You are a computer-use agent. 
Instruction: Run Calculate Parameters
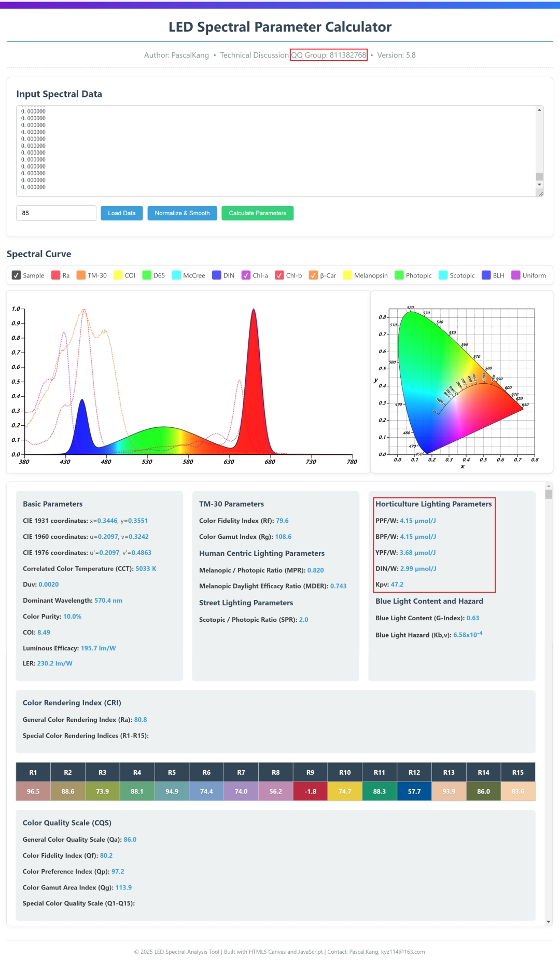tap(257, 213)
